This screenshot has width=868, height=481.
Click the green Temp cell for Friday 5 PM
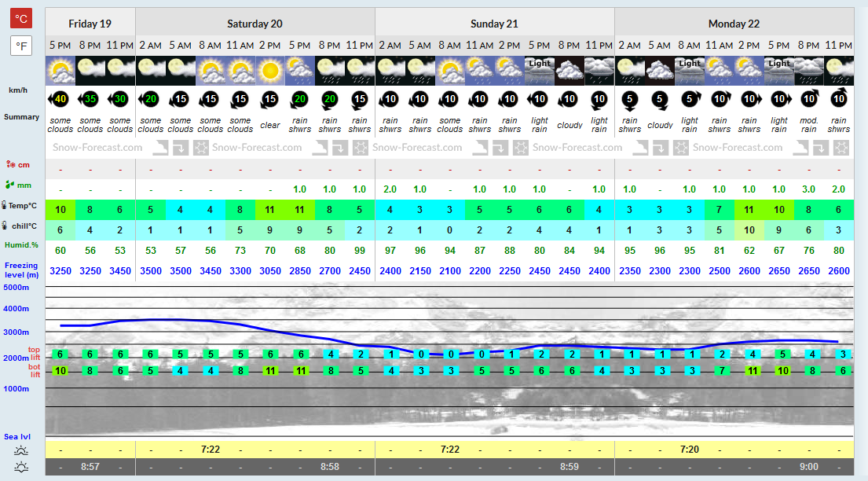coord(60,210)
